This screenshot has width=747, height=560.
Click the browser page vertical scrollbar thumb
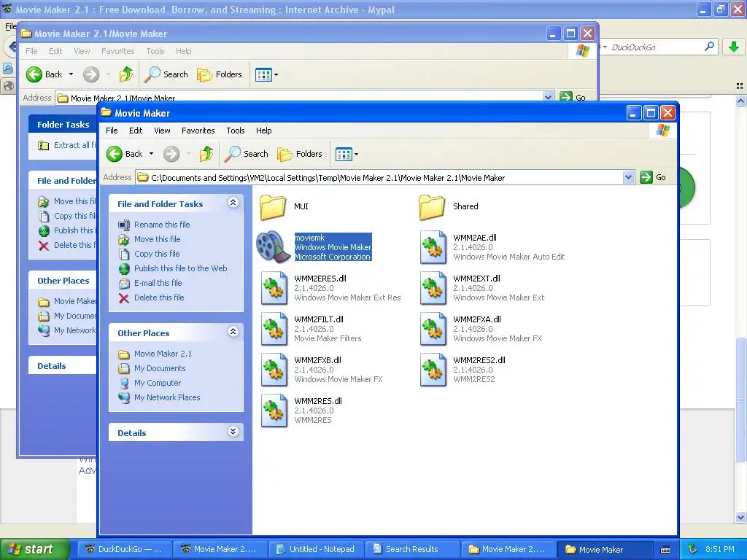[740, 400]
